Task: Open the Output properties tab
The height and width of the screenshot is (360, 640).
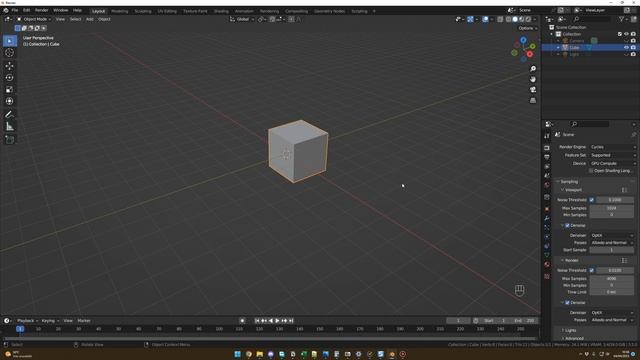Action: (x=547, y=157)
